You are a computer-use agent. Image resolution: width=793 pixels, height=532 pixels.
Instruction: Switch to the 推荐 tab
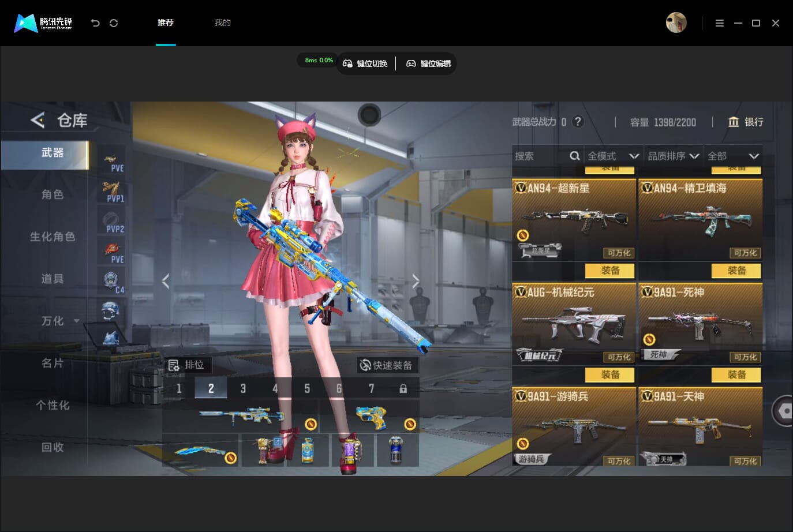tap(166, 23)
